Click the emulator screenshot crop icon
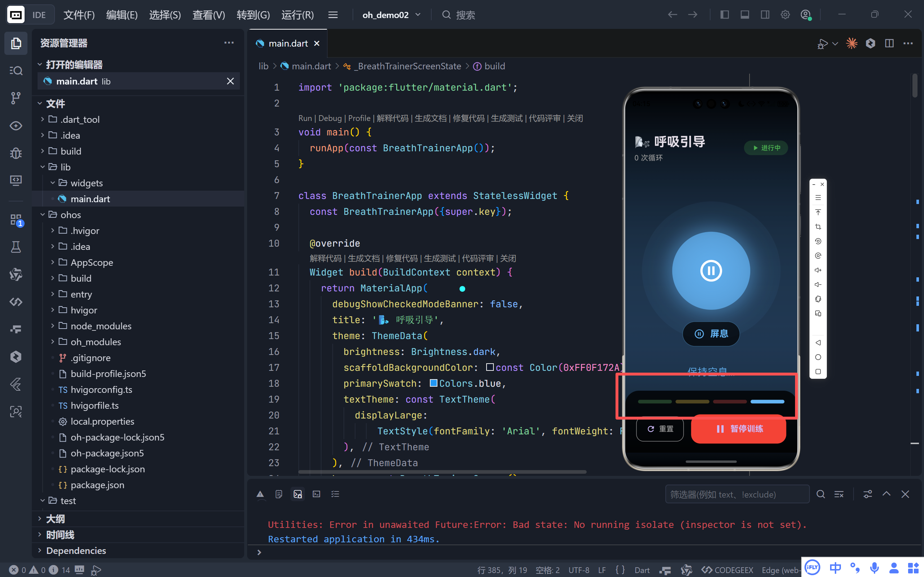Image resolution: width=924 pixels, height=577 pixels. tap(818, 227)
